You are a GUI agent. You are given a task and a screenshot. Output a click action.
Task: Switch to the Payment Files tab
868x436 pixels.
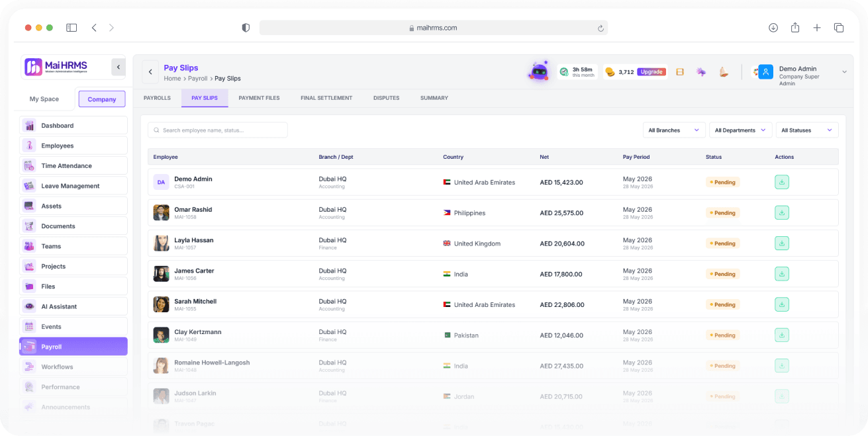point(259,98)
